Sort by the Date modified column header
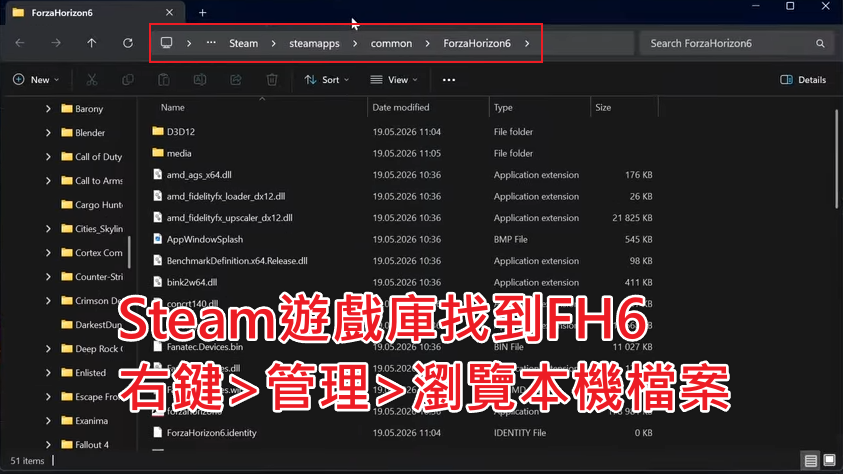The width and height of the screenshot is (843, 474). 401,107
